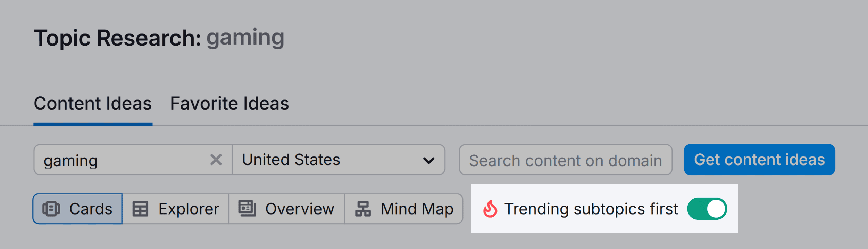Click the Mind Map diagram icon

(x=363, y=209)
